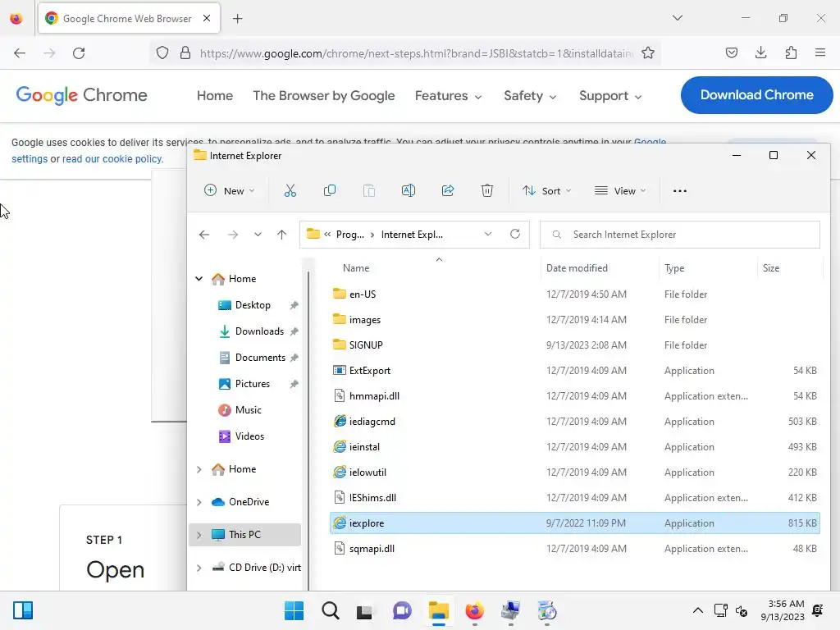The height and width of the screenshot is (630, 840).
Task: Open the Safety menu on Chrome site
Action: click(x=530, y=96)
